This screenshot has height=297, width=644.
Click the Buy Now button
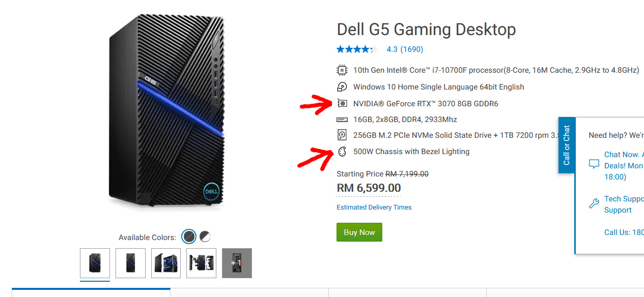coord(359,232)
